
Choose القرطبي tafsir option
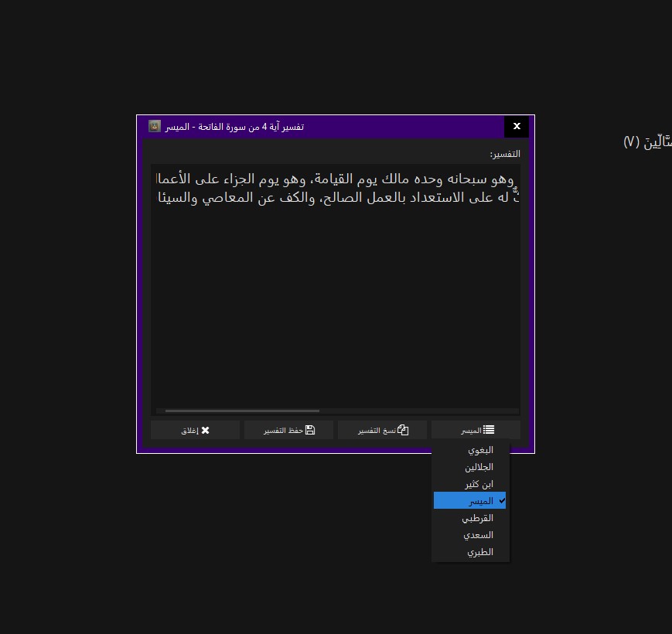(469, 518)
